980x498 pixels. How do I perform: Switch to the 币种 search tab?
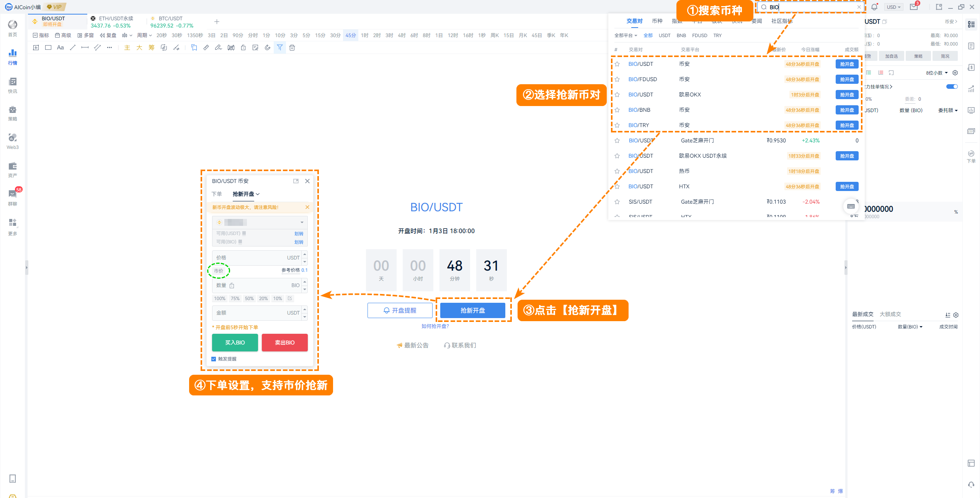657,21
